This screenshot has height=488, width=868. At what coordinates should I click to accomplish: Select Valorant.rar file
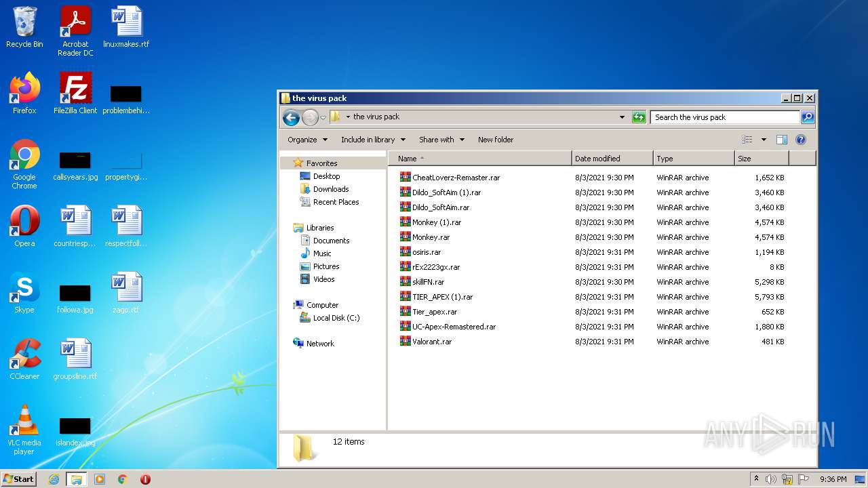pyautogui.click(x=432, y=342)
